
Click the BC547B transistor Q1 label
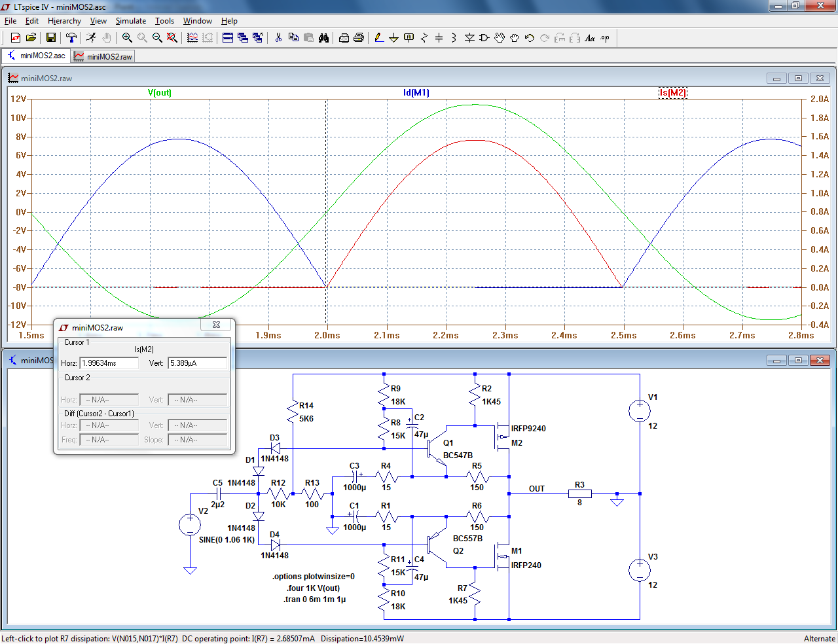(458, 455)
